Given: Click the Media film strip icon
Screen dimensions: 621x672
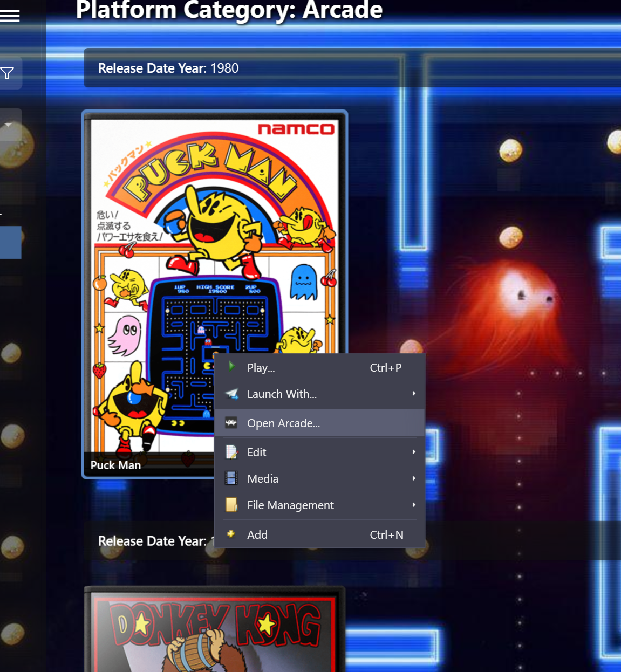Looking at the screenshot, I should [x=231, y=478].
